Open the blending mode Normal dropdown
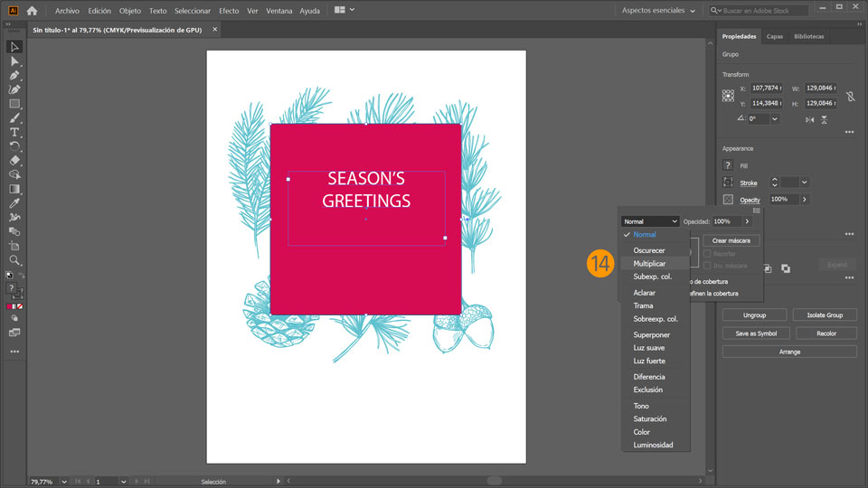 [x=650, y=221]
